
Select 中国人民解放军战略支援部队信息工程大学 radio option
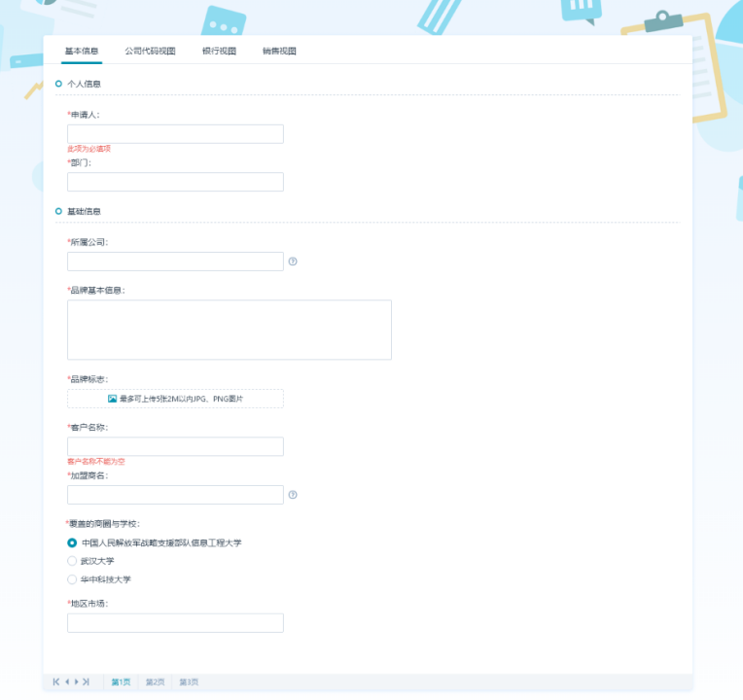pyautogui.click(x=72, y=542)
